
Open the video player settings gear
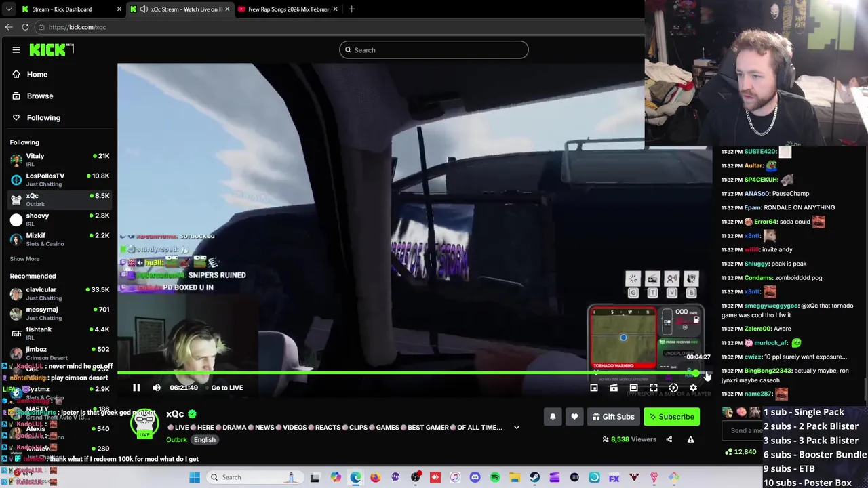(x=693, y=388)
